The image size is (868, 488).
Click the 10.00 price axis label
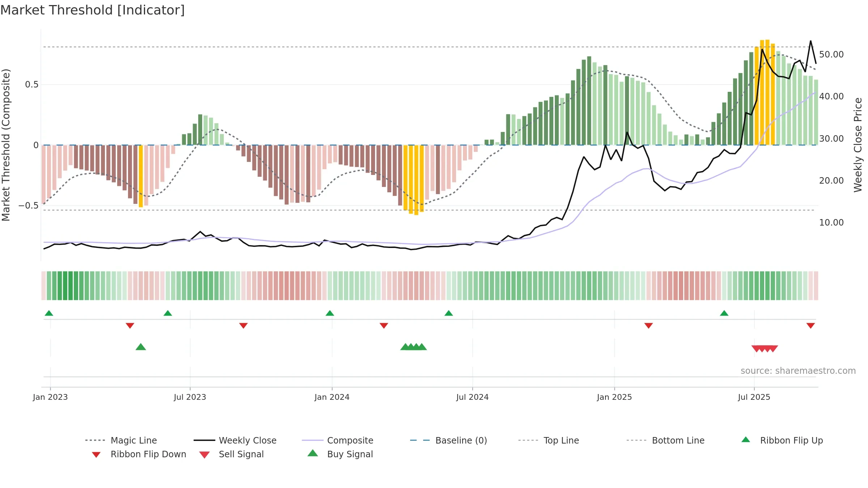[x=831, y=222]
